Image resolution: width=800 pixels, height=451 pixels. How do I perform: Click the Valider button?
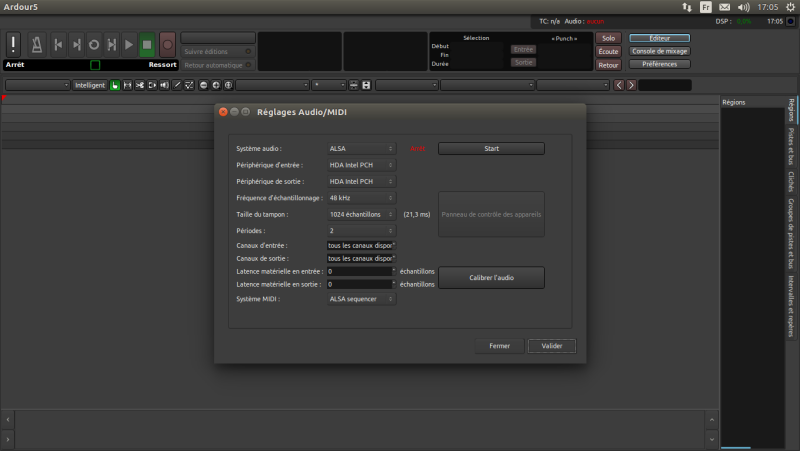click(551, 346)
